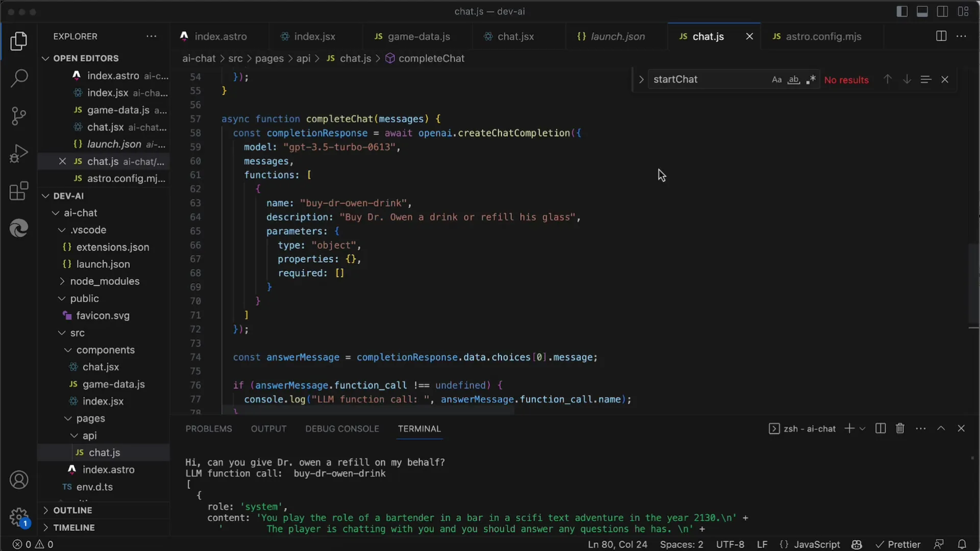Toggle bottom panel visibility in title bar

pyautogui.click(x=922, y=11)
